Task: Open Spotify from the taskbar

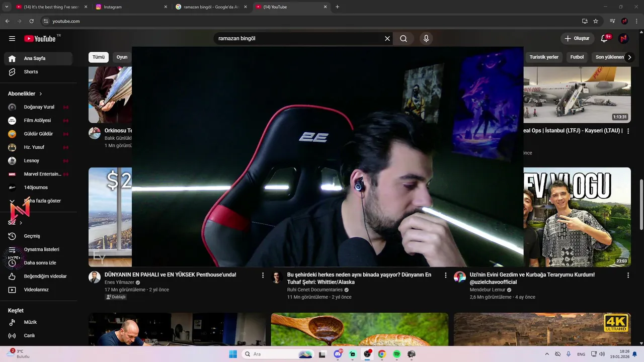Action: 396,354
